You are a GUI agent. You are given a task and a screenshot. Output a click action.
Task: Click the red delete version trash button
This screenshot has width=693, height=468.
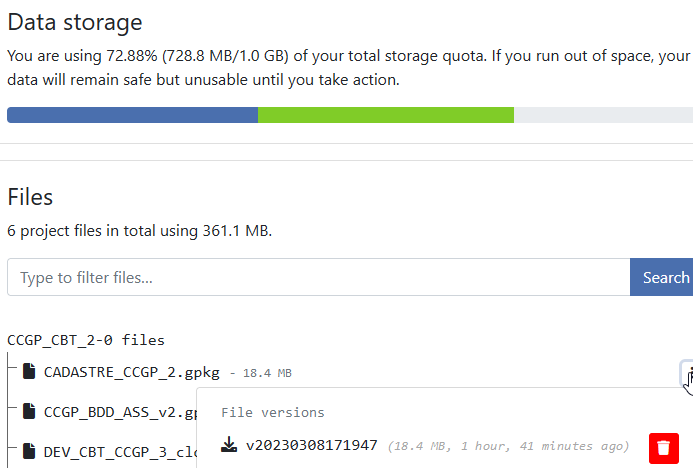click(663, 447)
